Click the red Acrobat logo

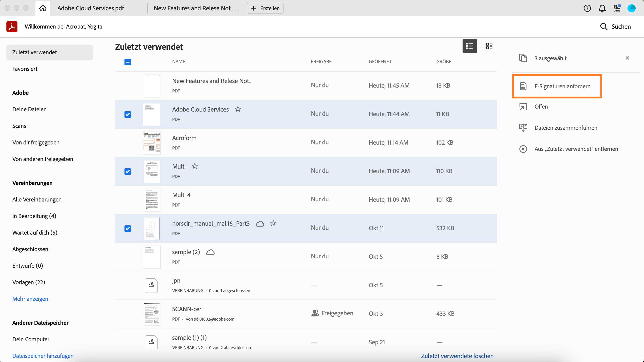tap(12, 26)
